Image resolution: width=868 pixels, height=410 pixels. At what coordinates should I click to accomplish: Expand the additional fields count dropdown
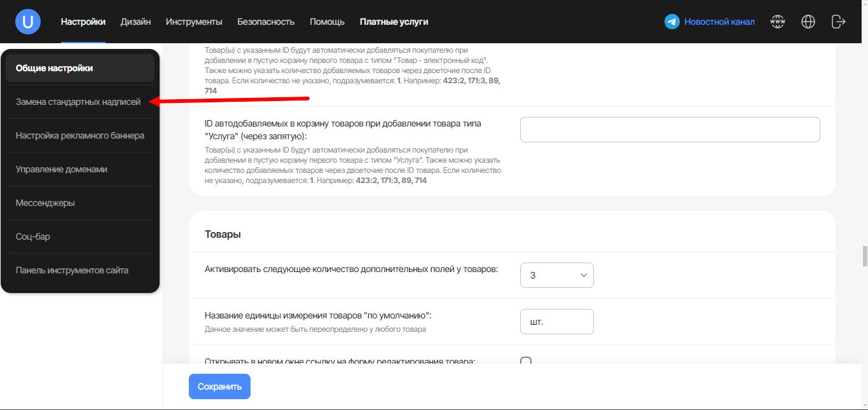click(556, 275)
